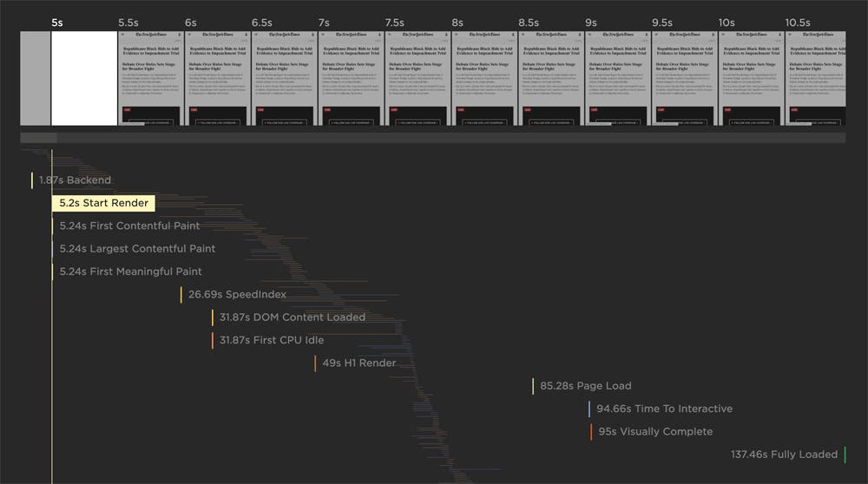The image size is (868, 484).
Task: Select the 95s Visually Complete marker
Action: (x=654, y=431)
